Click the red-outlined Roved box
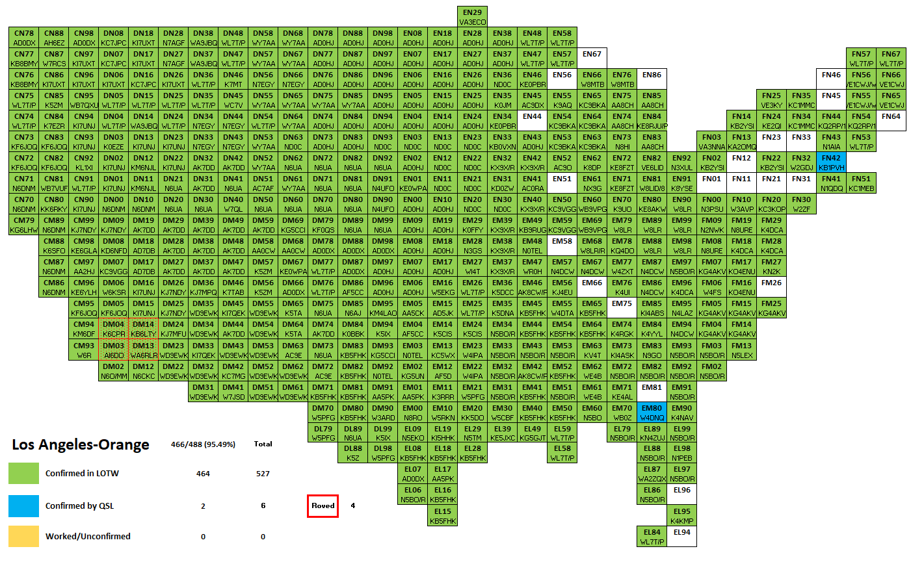Image resolution: width=924 pixels, height=575 pixels. (323, 505)
